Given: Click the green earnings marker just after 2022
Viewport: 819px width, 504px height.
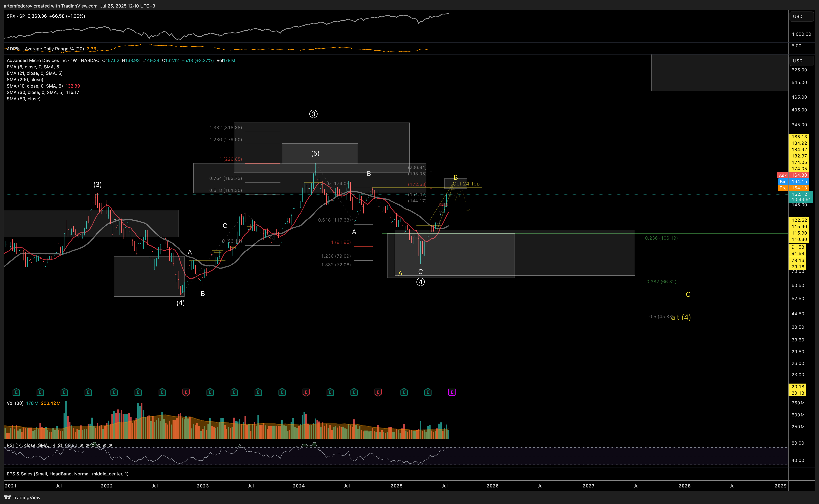Looking at the screenshot, I should pyautogui.click(x=114, y=392).
